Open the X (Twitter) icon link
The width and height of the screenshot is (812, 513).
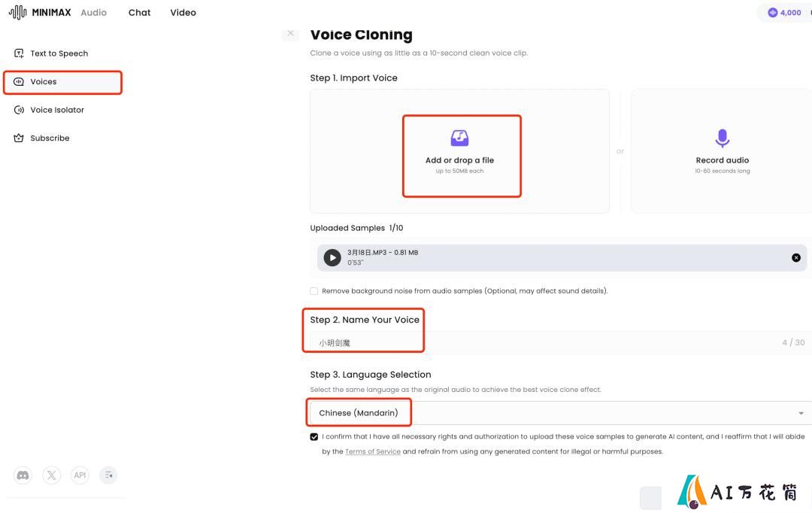(x=51, y=475)
